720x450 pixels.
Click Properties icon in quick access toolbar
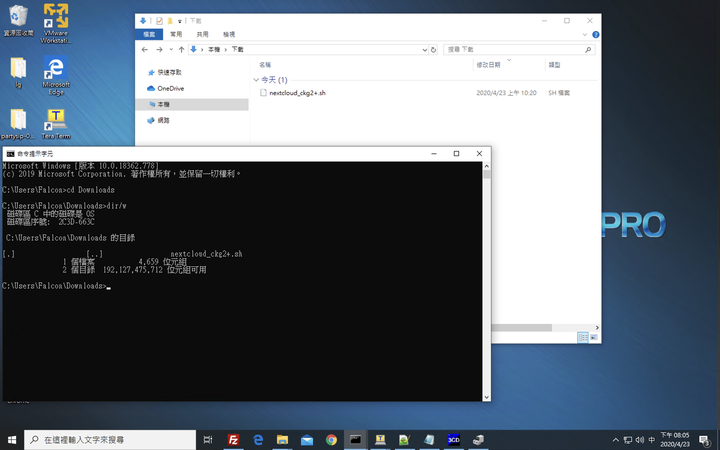click(159, 21)
